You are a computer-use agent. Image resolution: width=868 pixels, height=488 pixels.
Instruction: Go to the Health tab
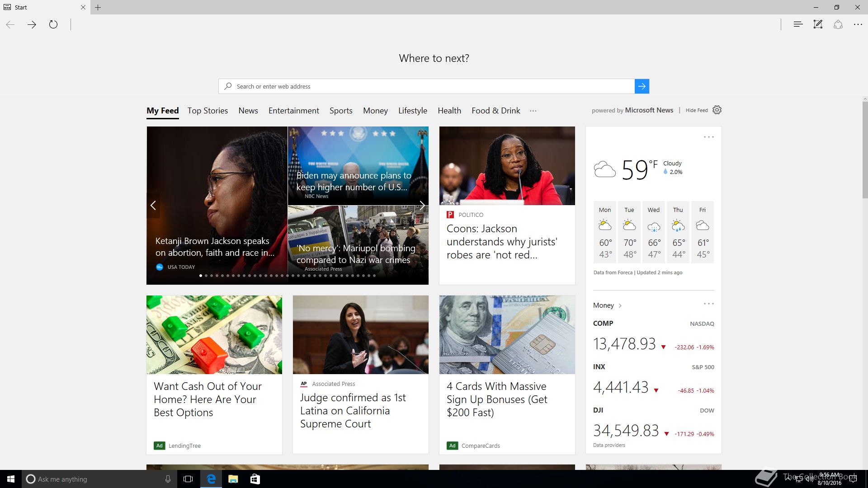coord(449,111)
